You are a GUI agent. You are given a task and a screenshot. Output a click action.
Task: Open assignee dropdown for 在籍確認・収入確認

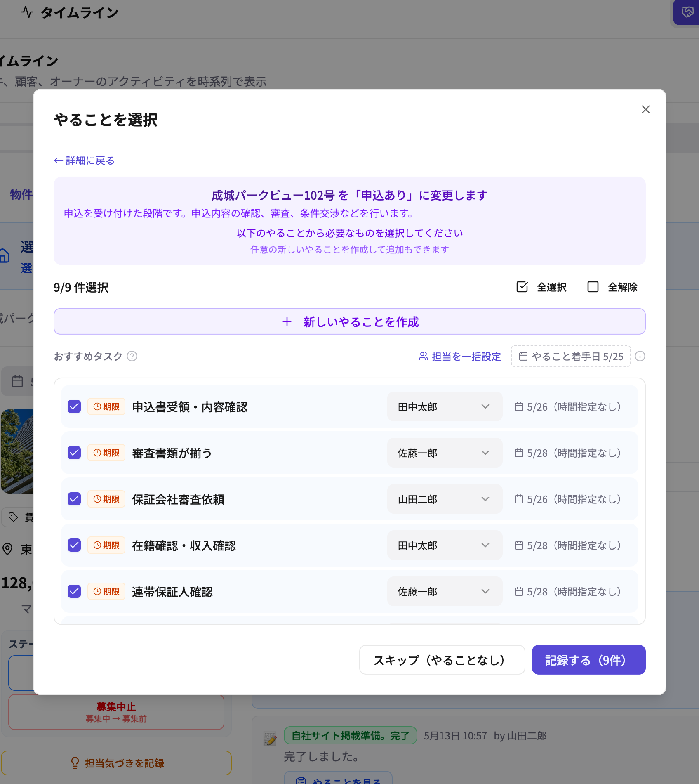point(445,545)
